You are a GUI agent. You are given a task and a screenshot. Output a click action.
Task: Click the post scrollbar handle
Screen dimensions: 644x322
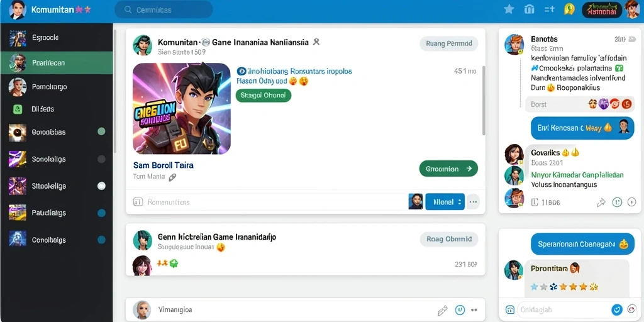(484, 101)
